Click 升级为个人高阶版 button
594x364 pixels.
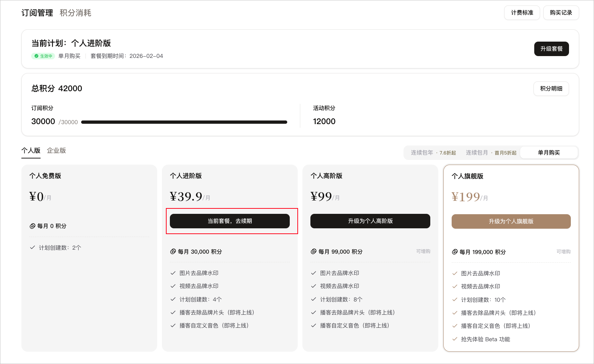[370, 221]
